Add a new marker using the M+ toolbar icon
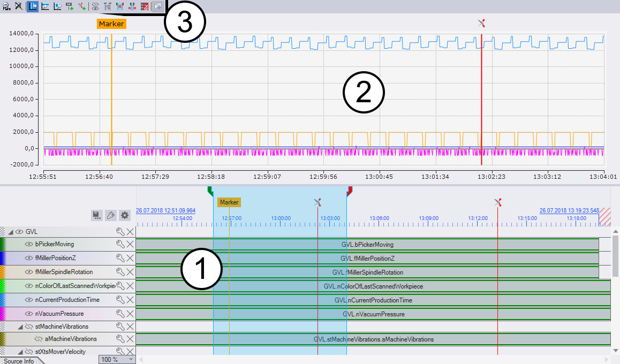 69,6
